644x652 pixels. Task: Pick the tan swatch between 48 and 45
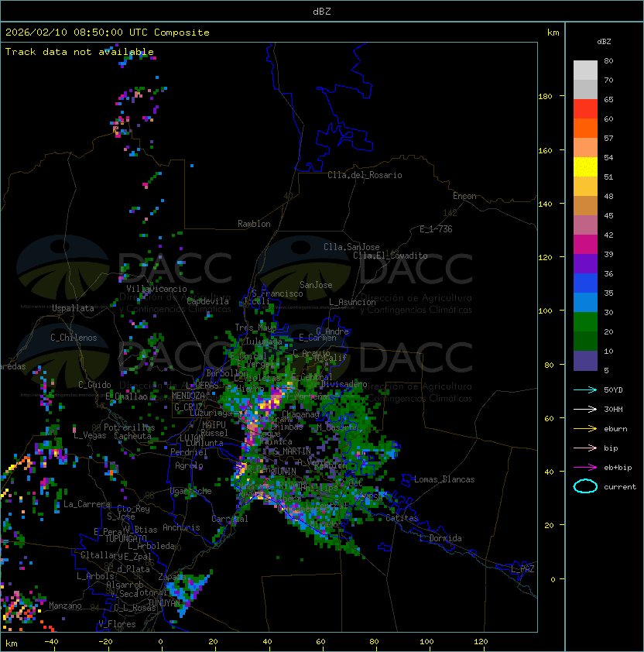(585, 205)
